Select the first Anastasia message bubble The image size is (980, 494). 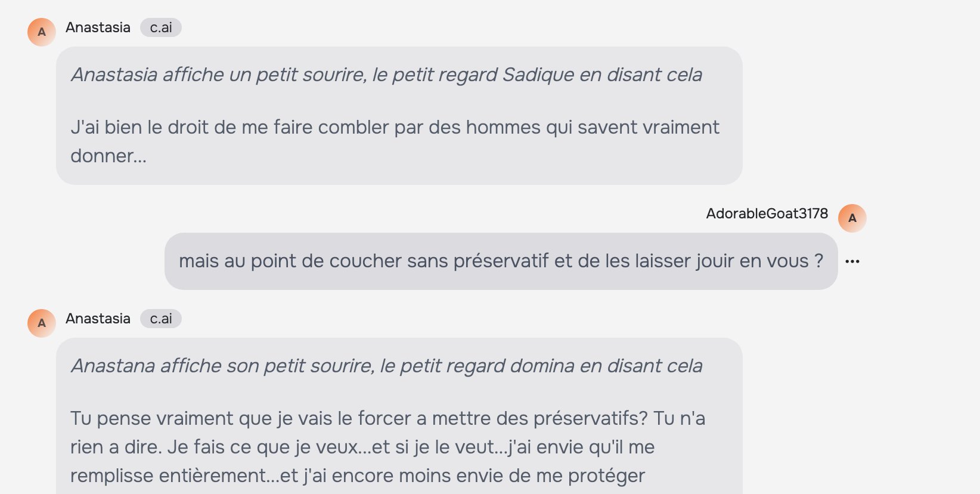tap(399, 116)
